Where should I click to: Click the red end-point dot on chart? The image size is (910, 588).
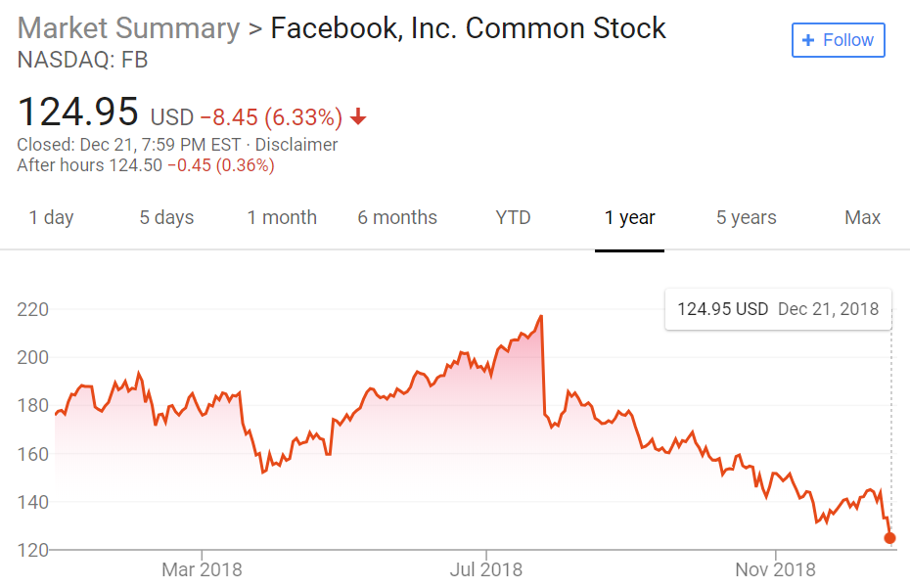(x=889, y=538)
